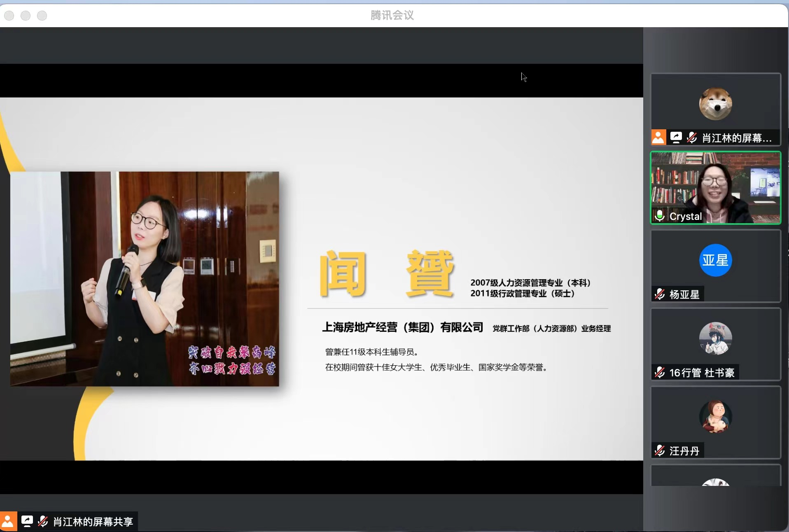
Task: Click the orange host icon in bottom-left sharing bar
Action: coord(8,521)
